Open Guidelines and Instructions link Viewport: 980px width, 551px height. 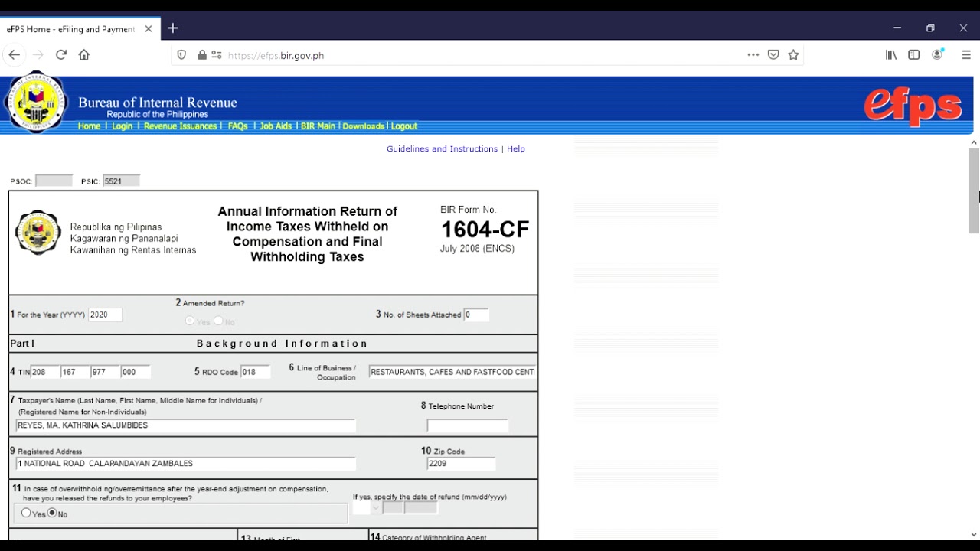(x=442, y=149)
